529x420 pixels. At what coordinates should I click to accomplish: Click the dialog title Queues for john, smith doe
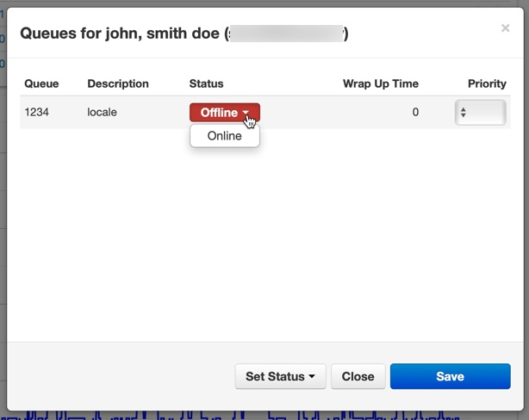(x=184, y=34)
